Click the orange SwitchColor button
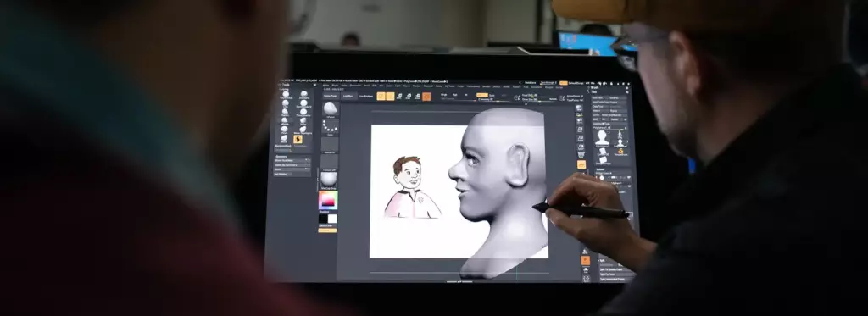Viewport: 868px width, 316px height. (x=327, y=230)
